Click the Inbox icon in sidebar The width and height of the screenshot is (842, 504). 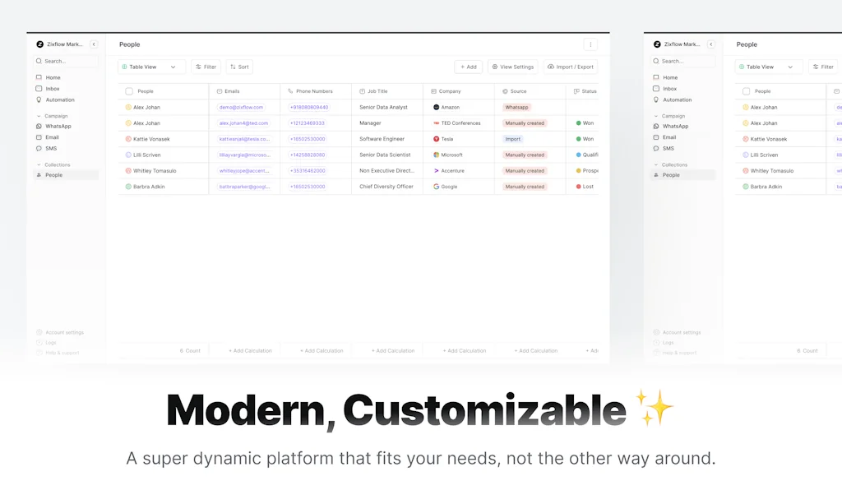tap(38, 88)
